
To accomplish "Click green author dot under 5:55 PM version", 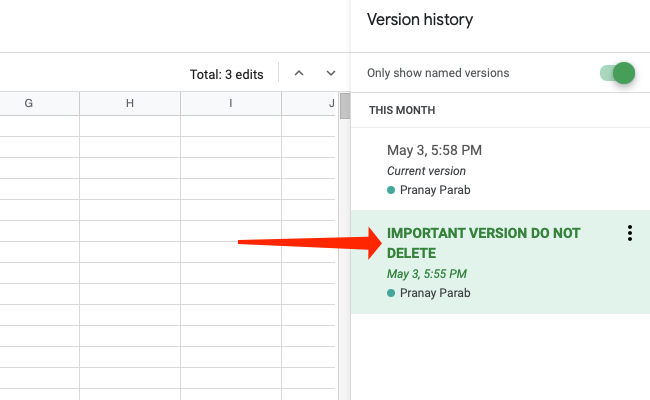I will point(391,293).
